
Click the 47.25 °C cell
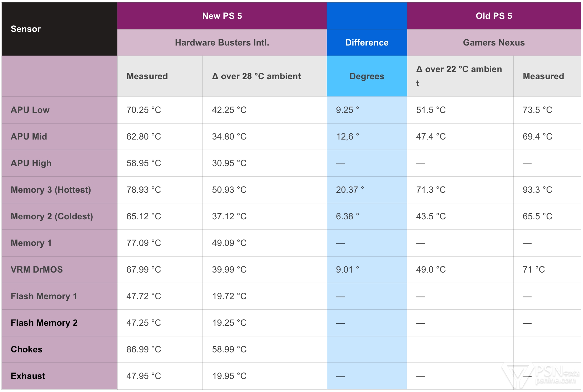click(x=160, y=323)
